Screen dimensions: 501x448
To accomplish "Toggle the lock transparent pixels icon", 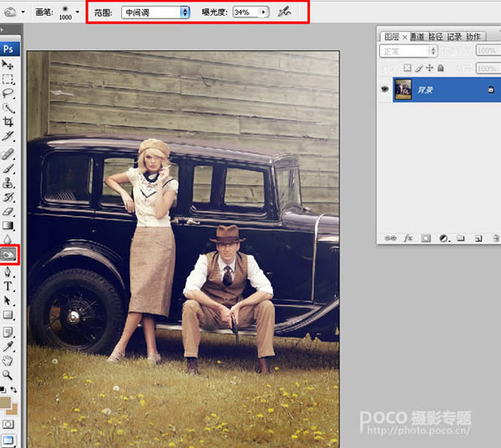I will coord(407,68).
